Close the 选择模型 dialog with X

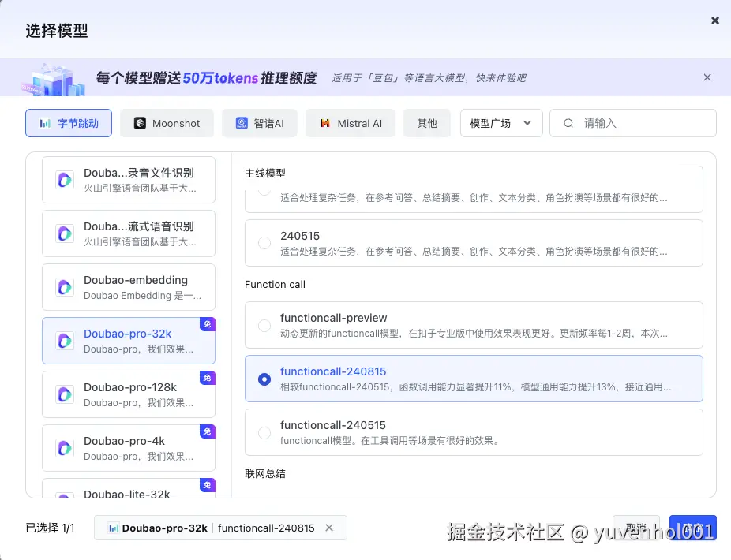point(714,21)
